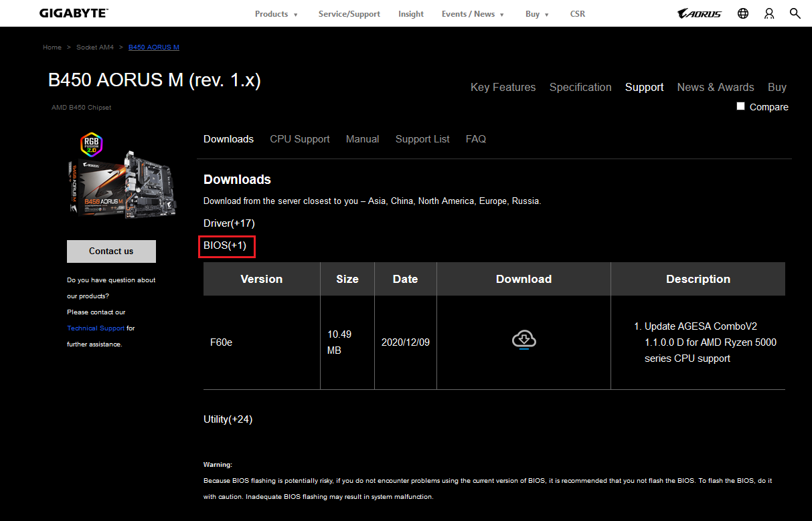Open the user account icon
Screen dimensions: 812x521
pyautogui.click(x=769, y=13)
